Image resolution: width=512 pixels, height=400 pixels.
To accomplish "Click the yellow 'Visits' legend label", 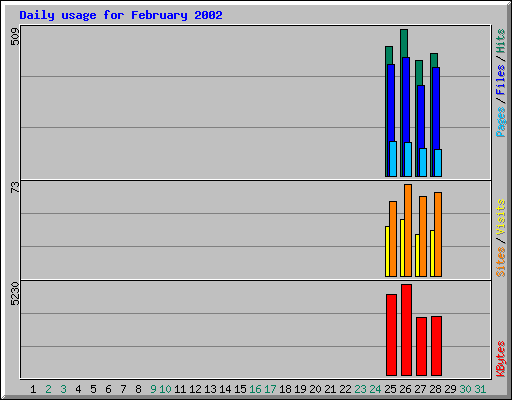I will (x=501, y=217).
